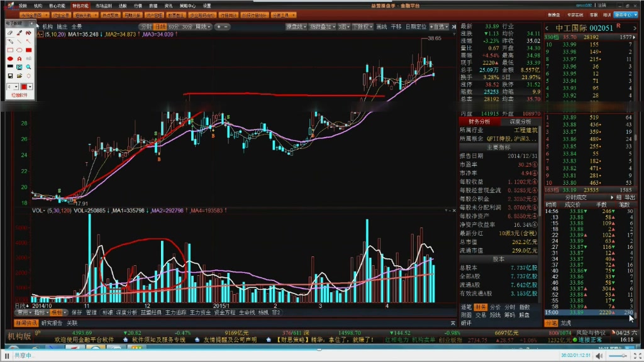Image resolution: width=644 pixels, height=362 pixels.
Task: Open a file with the folder icon
Action: [x=18, y=75]
